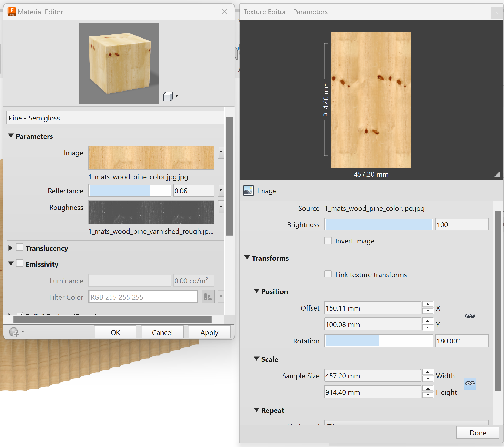Collapse the Scale section
Viewport: 504px width, 447px height.
[256, 359]
